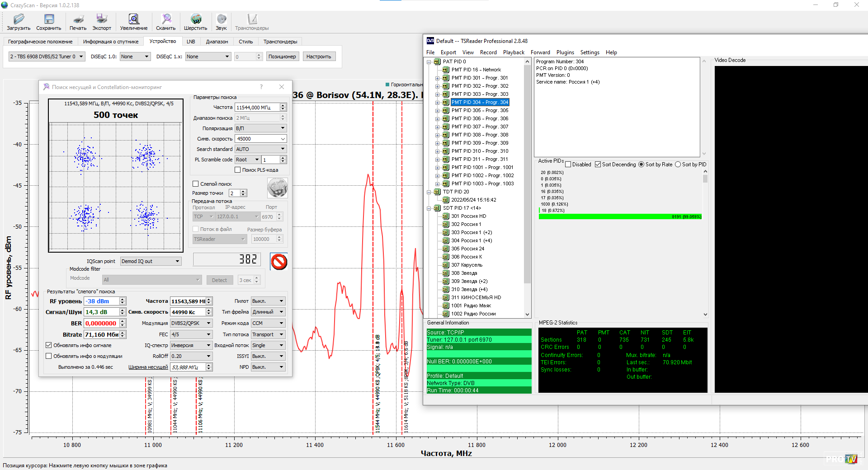
Task: Click the Печать printer icon
Action: 78,19
